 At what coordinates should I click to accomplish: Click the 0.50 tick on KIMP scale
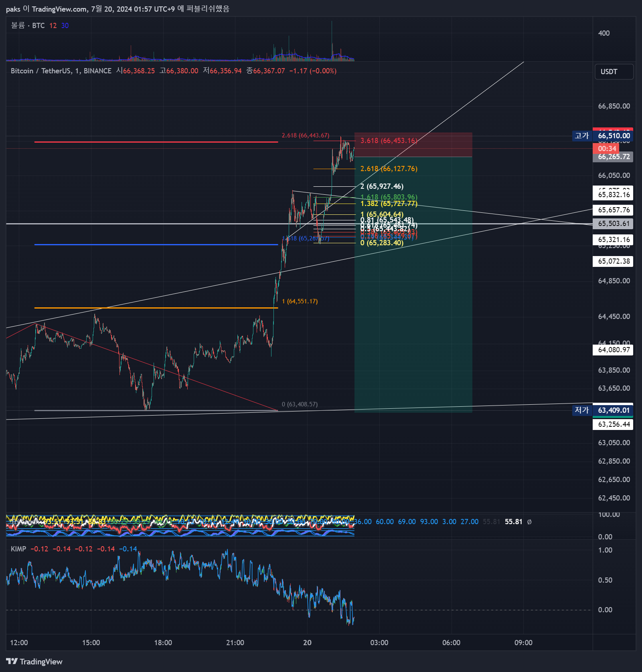[605, 580]
